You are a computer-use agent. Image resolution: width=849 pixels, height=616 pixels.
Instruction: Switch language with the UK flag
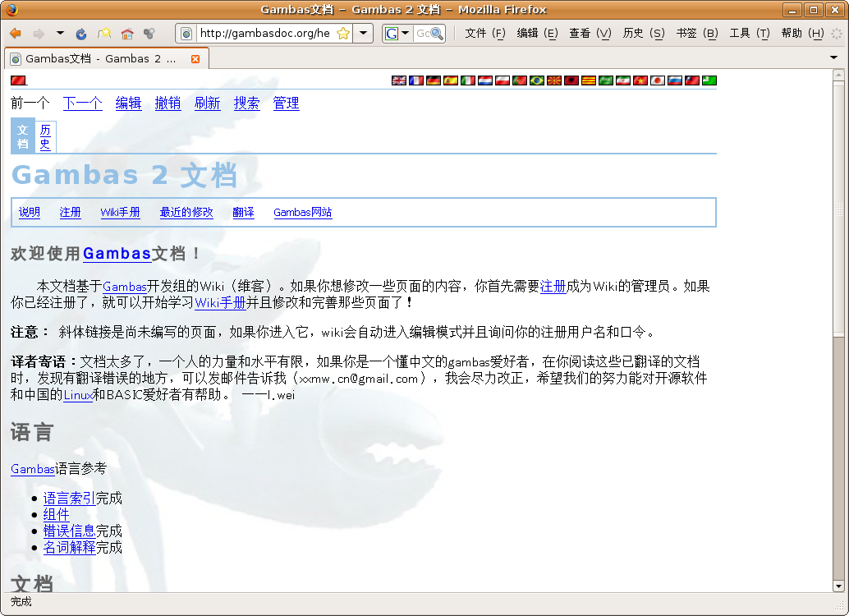[398, 80]
